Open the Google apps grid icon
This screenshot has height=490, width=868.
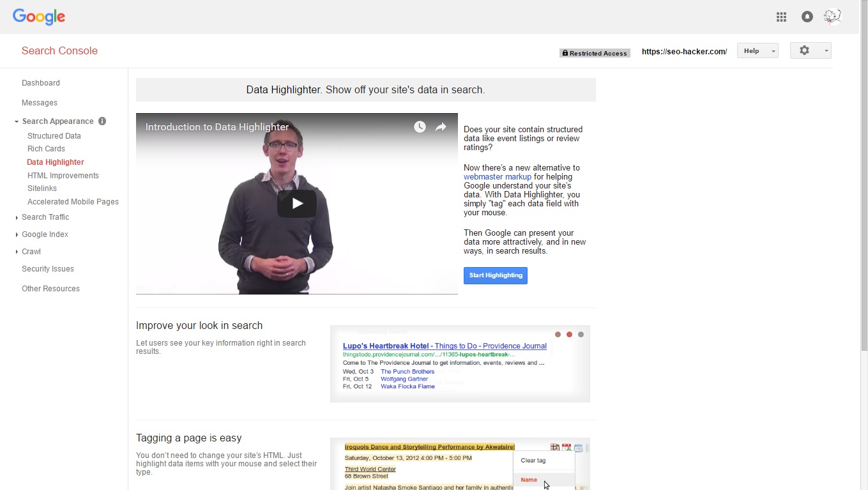781,17
